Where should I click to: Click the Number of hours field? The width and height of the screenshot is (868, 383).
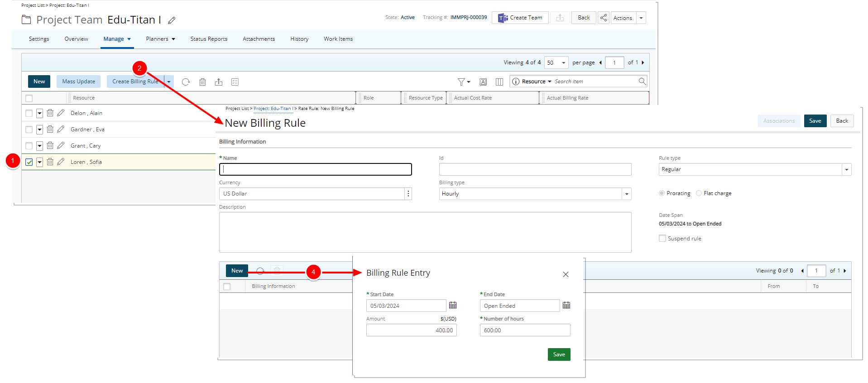[x=525, y=330]
